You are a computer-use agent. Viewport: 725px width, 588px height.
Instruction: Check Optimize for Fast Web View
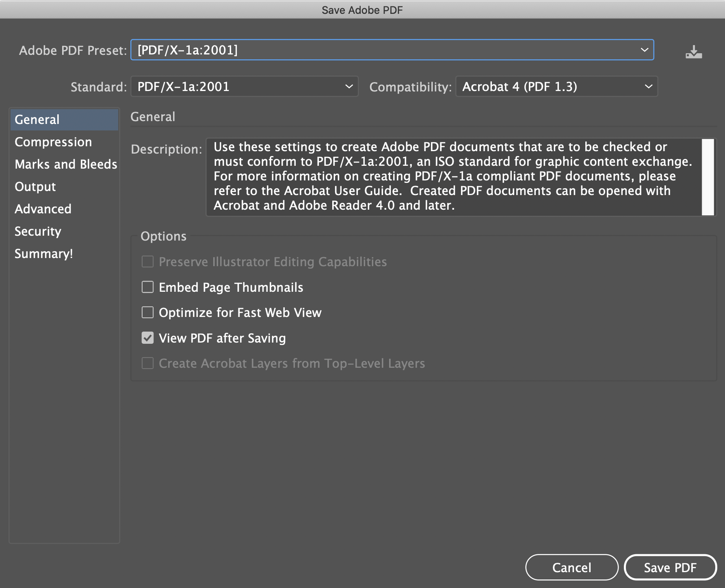click(147, 312)
